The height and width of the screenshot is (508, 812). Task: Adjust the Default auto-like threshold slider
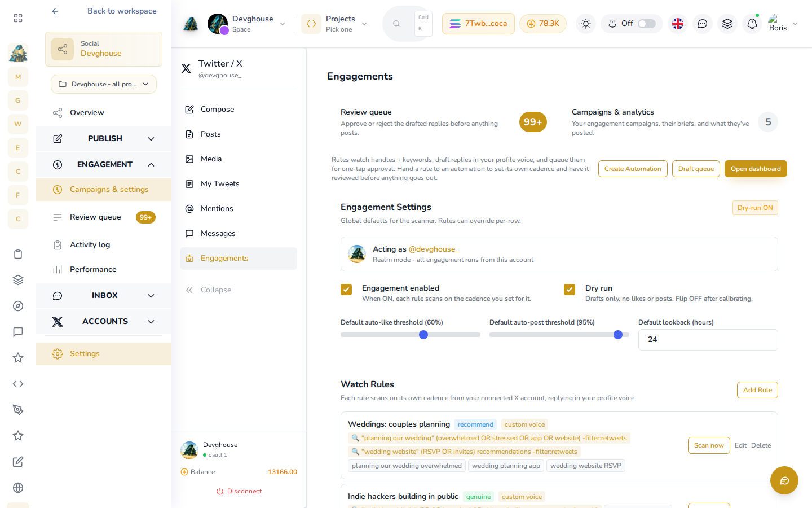click(x=423, y=335)
